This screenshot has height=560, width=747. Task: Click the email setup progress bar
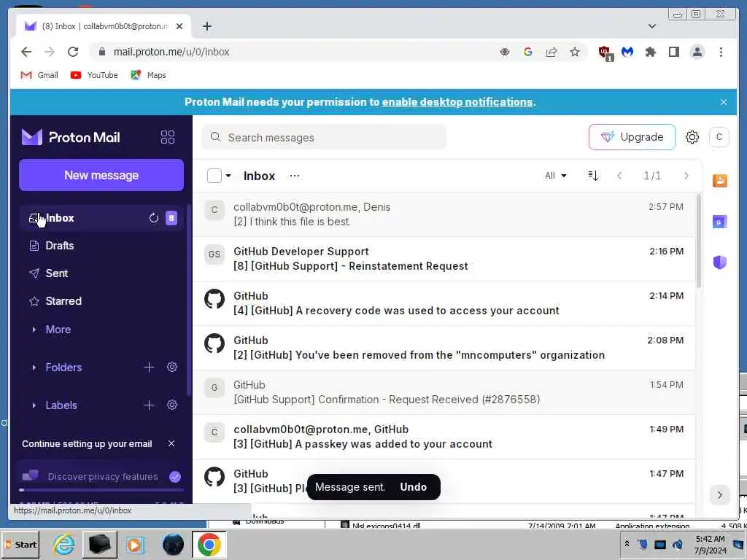(x=101, y=489)
